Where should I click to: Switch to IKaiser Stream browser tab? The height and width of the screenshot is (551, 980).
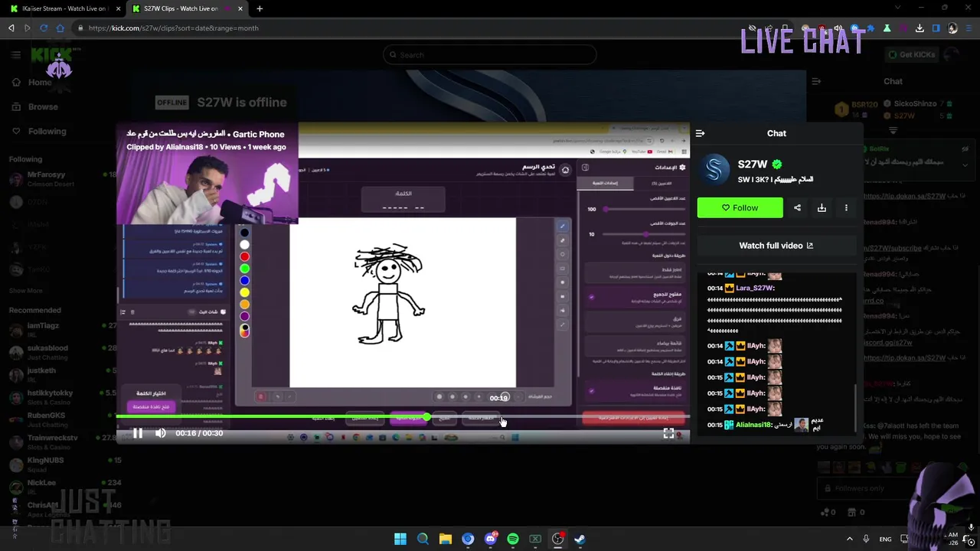click(x=64, y=8)
